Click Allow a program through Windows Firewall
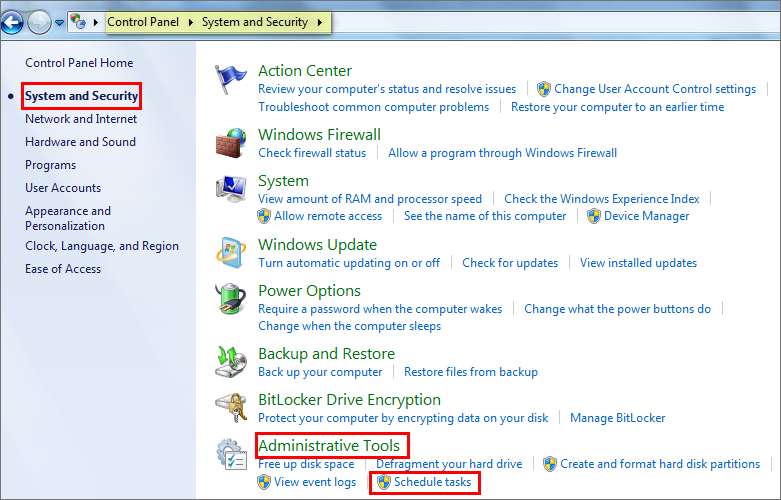The height and width of the screenshot is (500, 781). (503, 153)
